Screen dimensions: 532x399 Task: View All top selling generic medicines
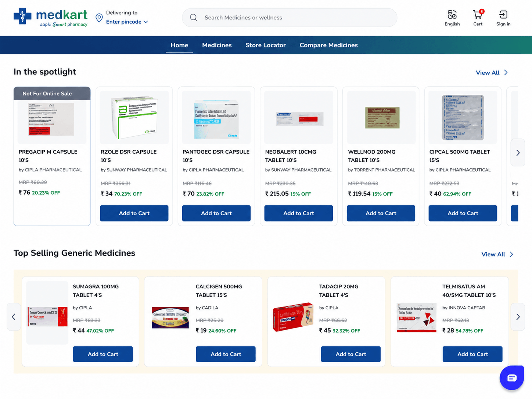tap(497, 254)
